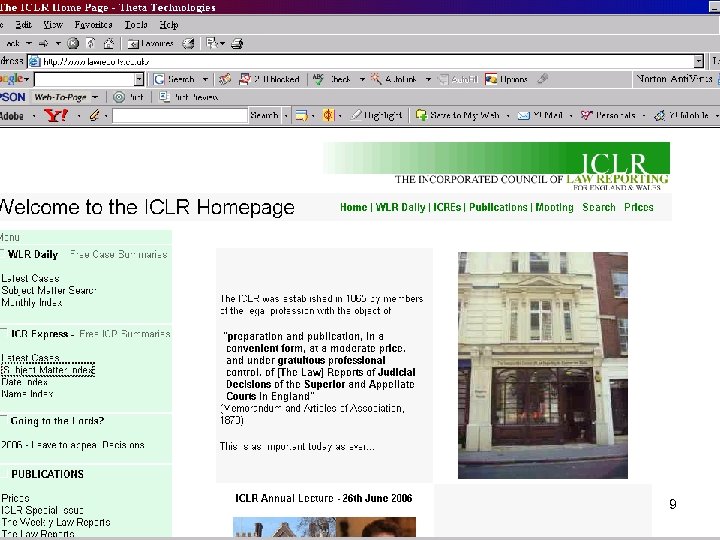Open the Publications navigation link
Screen dimensions: 720x540
click(x=498, y=208)
